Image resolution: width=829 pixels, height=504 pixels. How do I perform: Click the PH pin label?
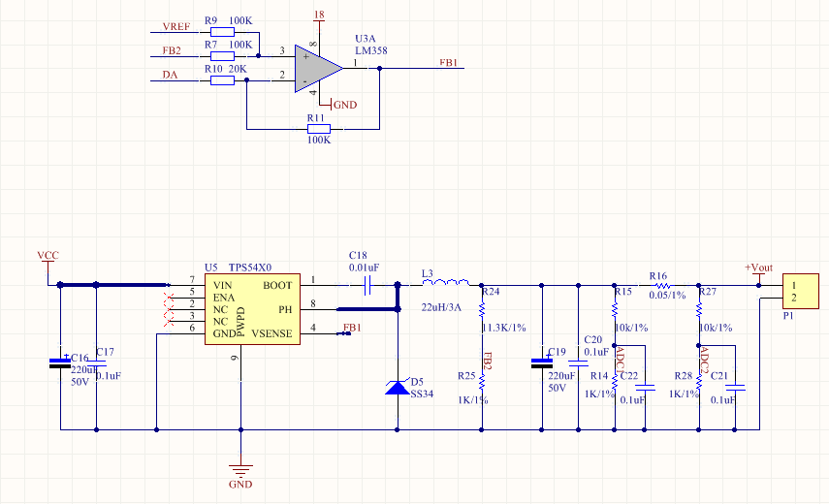285,309
